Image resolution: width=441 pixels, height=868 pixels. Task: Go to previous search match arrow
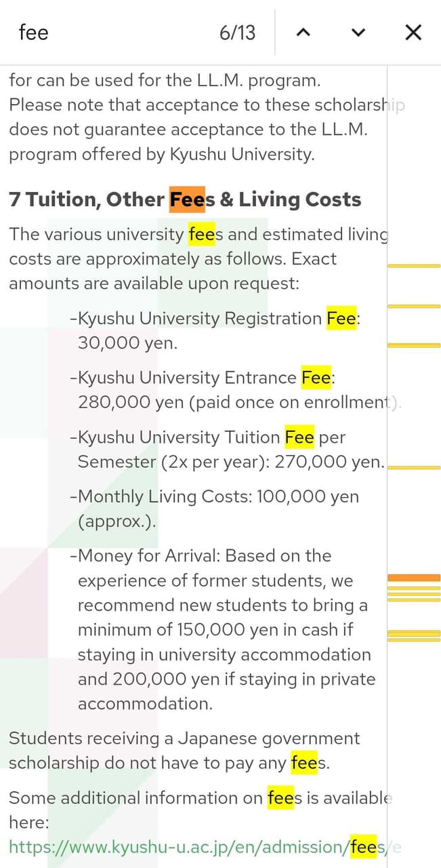click(x=304, y=33)
